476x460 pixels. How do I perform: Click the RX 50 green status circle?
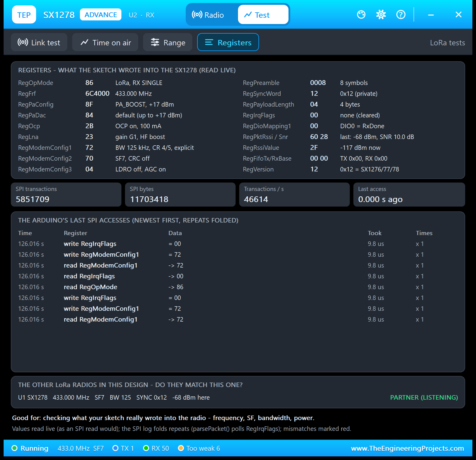coord(146,448)
